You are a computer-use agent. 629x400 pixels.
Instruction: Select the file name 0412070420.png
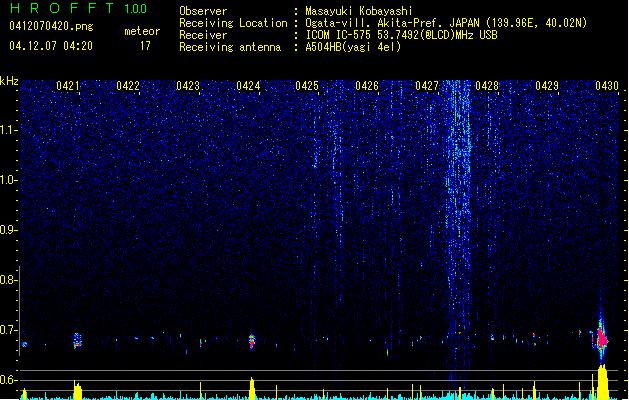(51, 26)
